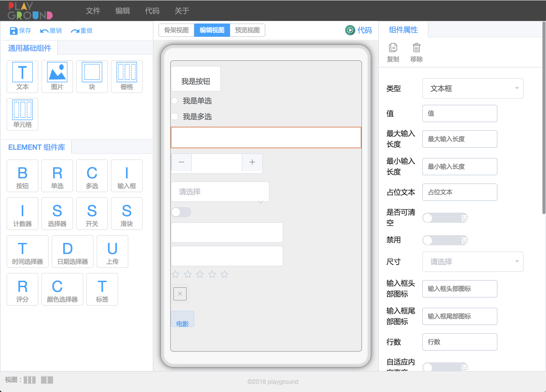Check the 我是多选 checkbox
The height and width of the screenshot is (392, 546).
[175, 117]
